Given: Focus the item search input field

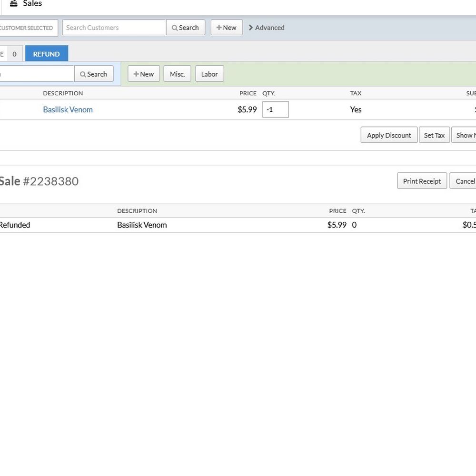Looking at the screenshot, I should pyautogui.click(x=37, y=74).
